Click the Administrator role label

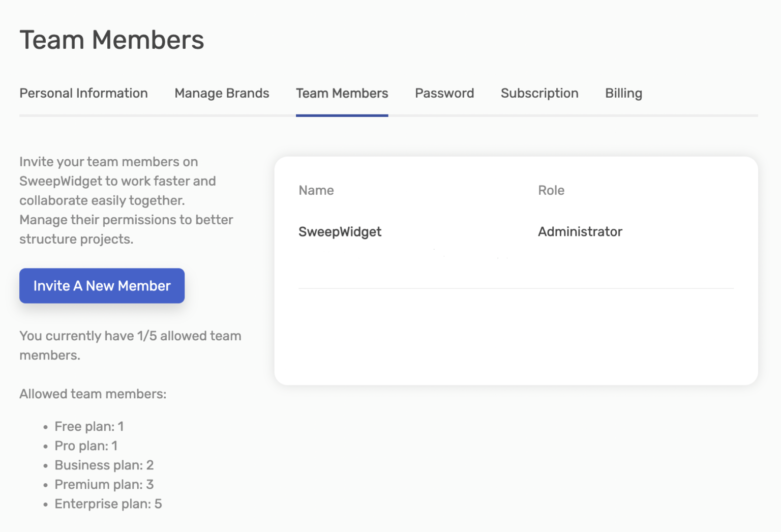point(580,231)
